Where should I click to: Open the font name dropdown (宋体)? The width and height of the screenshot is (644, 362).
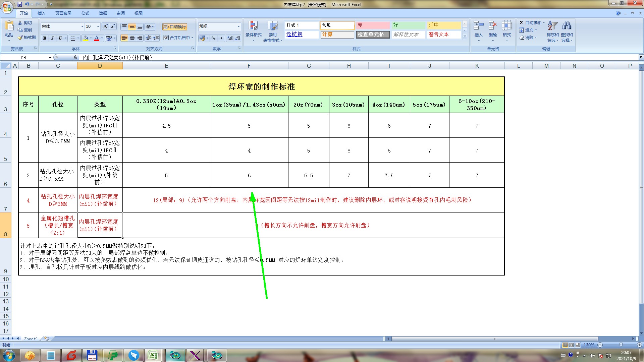(82, 26)
